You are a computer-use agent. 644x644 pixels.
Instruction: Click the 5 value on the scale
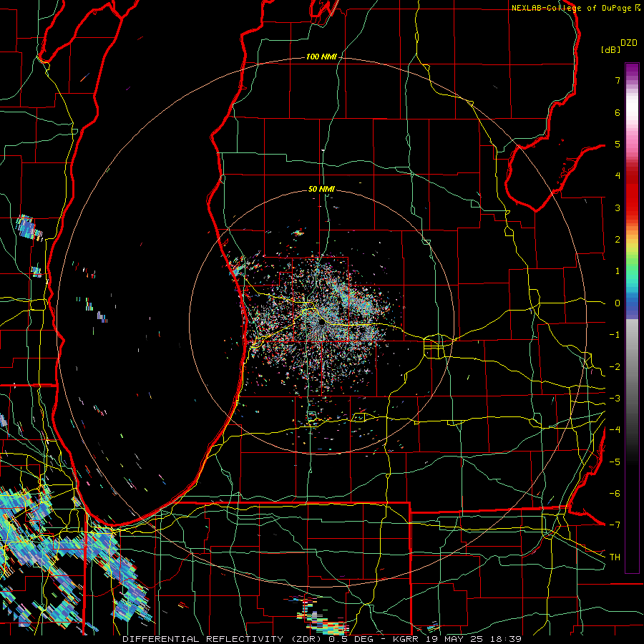coord(618,144)
